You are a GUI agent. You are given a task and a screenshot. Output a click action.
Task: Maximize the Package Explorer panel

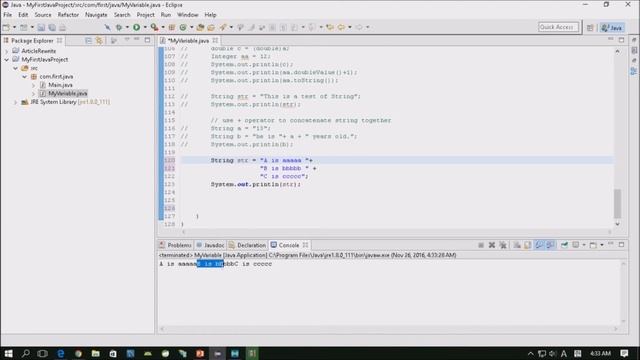pos(147,40)
